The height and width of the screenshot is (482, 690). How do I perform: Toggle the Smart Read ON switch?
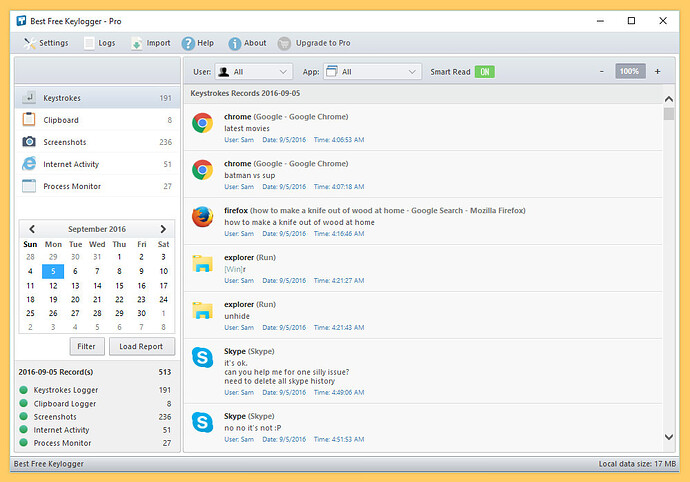click(484, 72)
